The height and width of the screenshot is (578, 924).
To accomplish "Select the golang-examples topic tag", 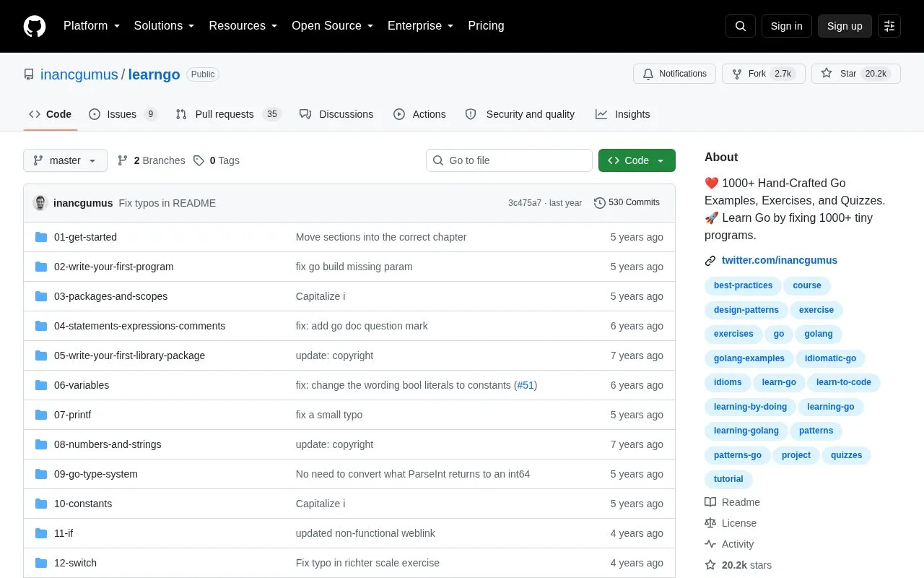I will click(749, 358).
